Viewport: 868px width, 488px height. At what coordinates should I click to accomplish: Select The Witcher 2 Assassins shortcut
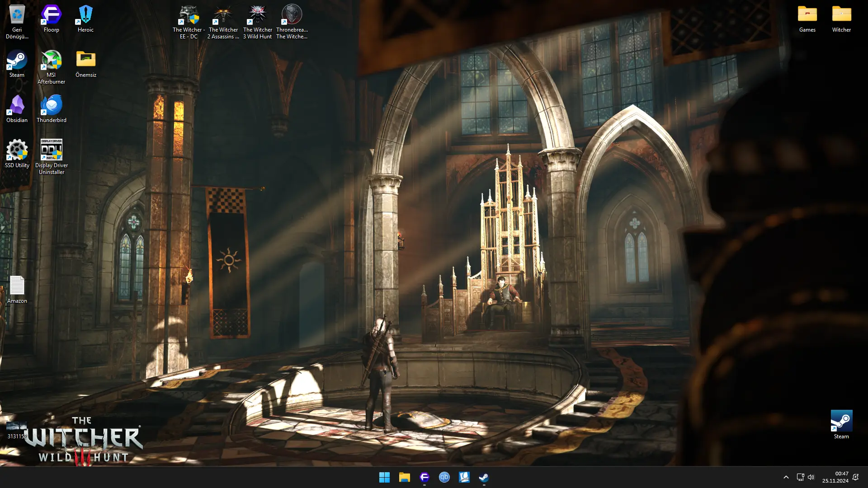(223, 21)
